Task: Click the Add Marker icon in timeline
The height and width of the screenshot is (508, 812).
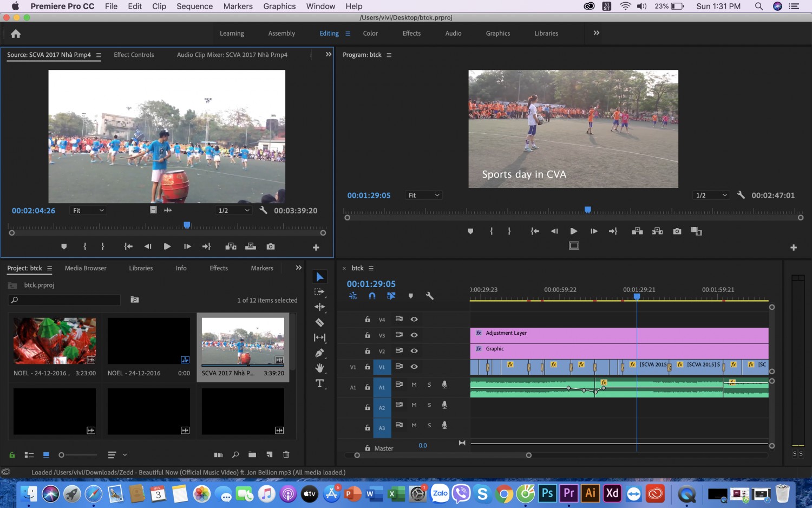Action: 411,296
